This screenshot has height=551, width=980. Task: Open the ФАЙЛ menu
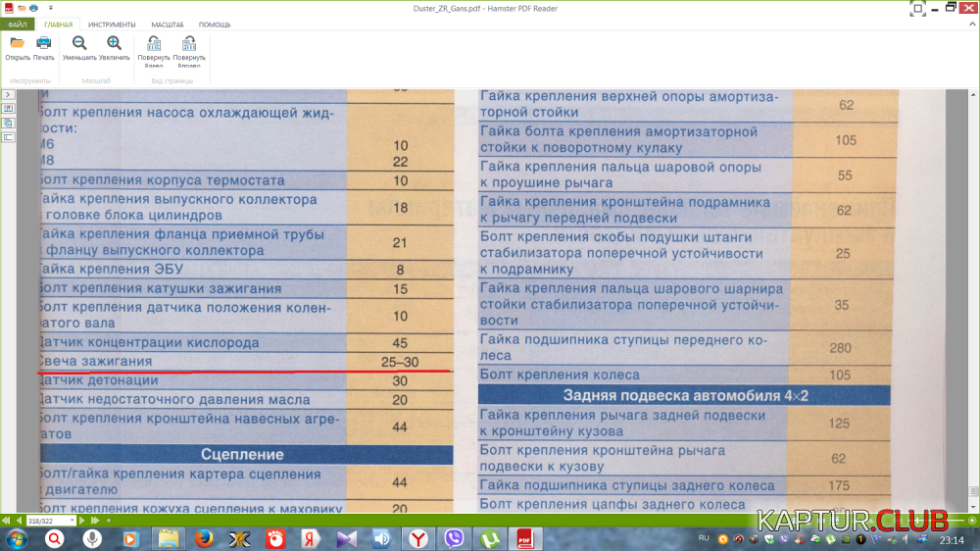[18, 24]
